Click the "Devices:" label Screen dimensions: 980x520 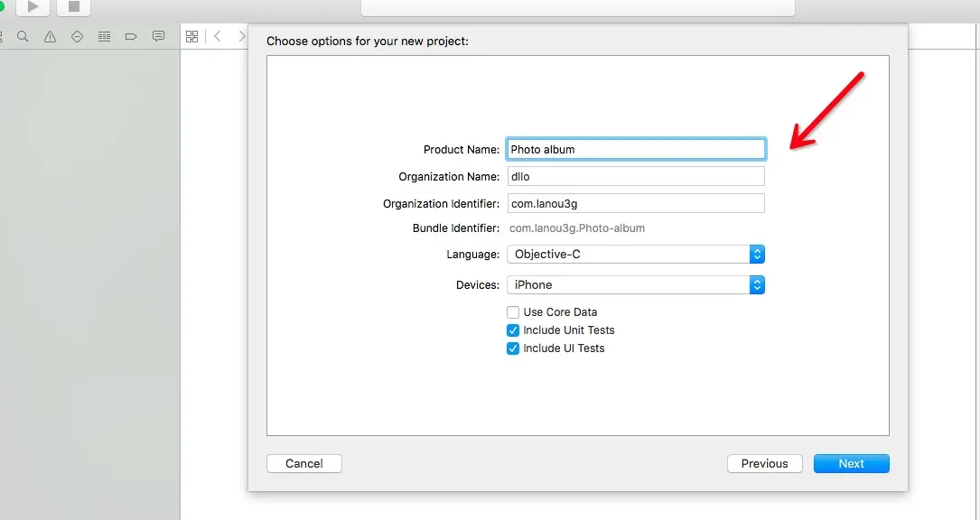pyautogui.click(x=478, y=285)
